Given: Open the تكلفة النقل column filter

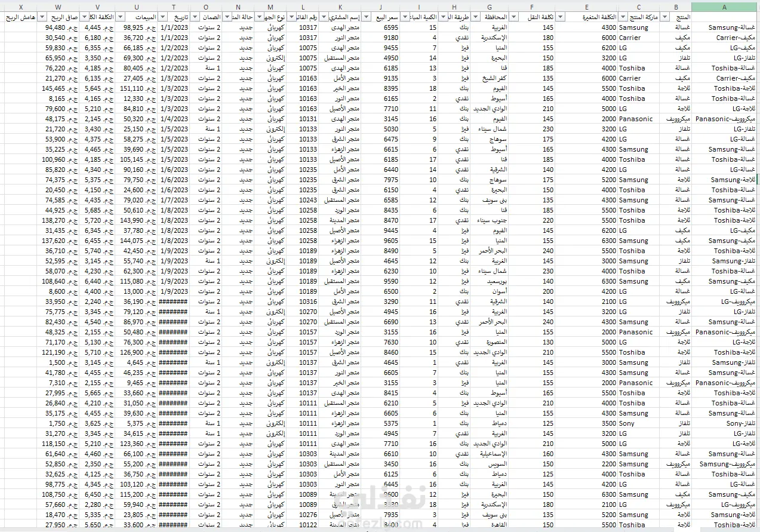Looking at the screenshot, I should point(513,17).
